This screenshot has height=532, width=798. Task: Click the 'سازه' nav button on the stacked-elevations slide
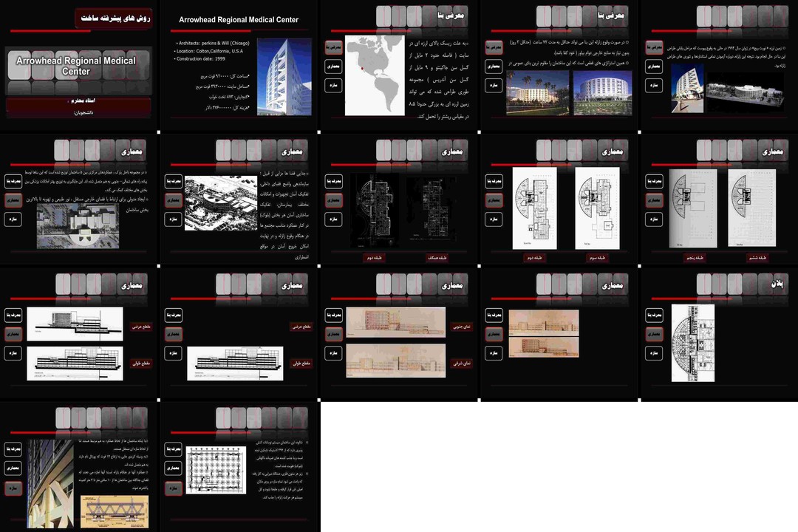[x=494, y=352]
